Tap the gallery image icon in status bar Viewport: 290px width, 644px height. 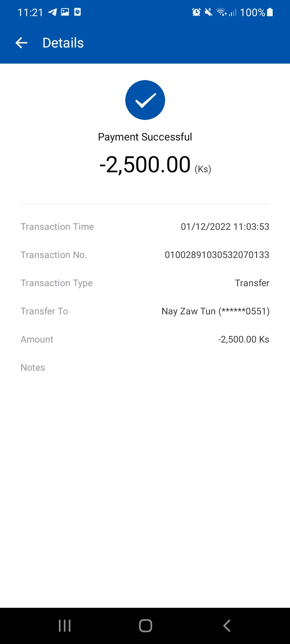[x=65, y=12]
